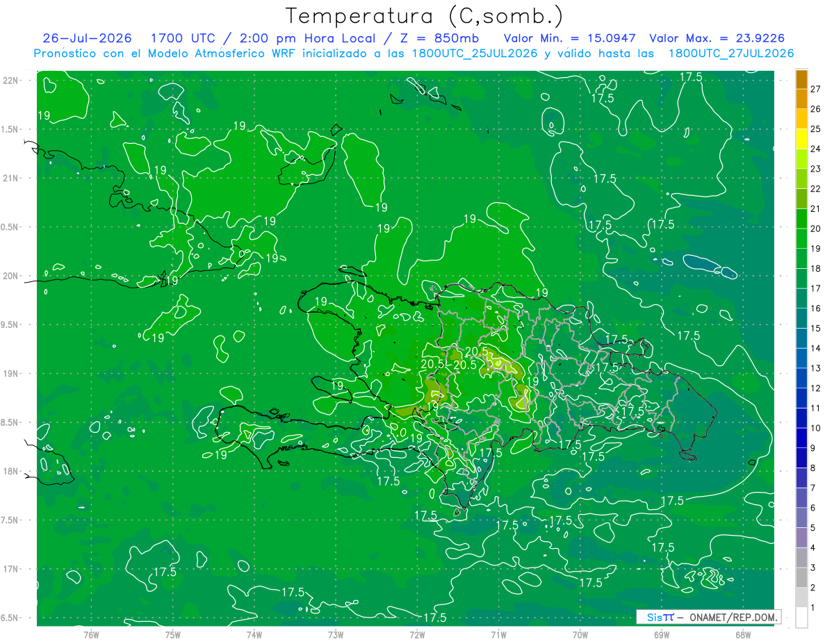Click the "11" color scale label
This screenshot has height=644, width=834.
coord(816,408)
